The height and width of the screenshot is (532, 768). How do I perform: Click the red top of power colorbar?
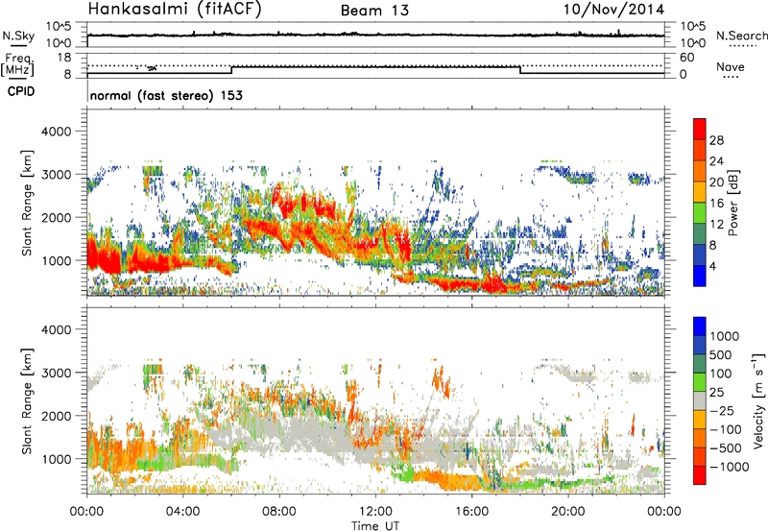tap(700, 130)
